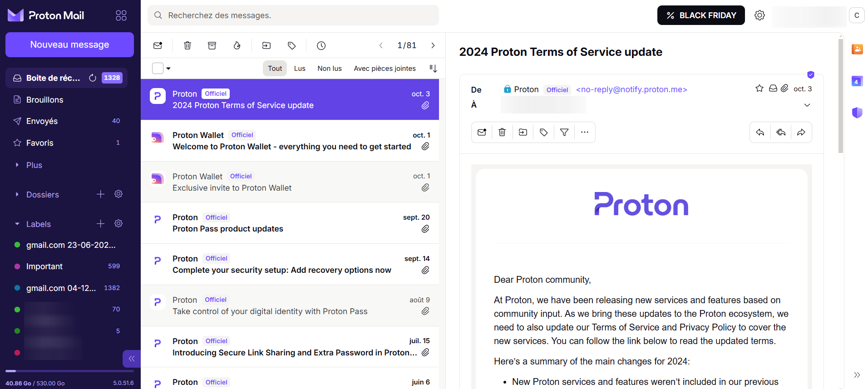
Task: Go to next page arrow
Action: (433, 45)
